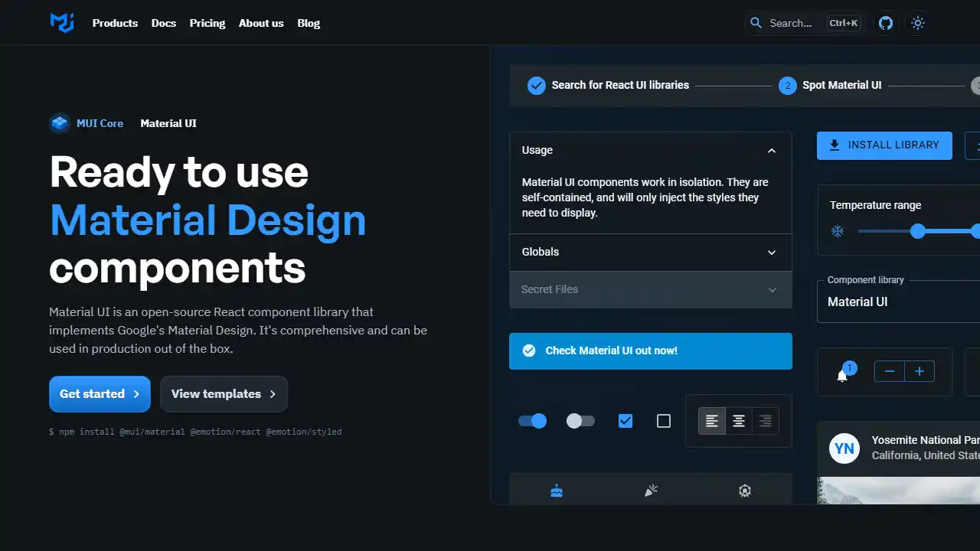This screenshot has width=980, height=551.
Task: Select the birthday cake navigation icon
Action: click(x=557, y=491)
